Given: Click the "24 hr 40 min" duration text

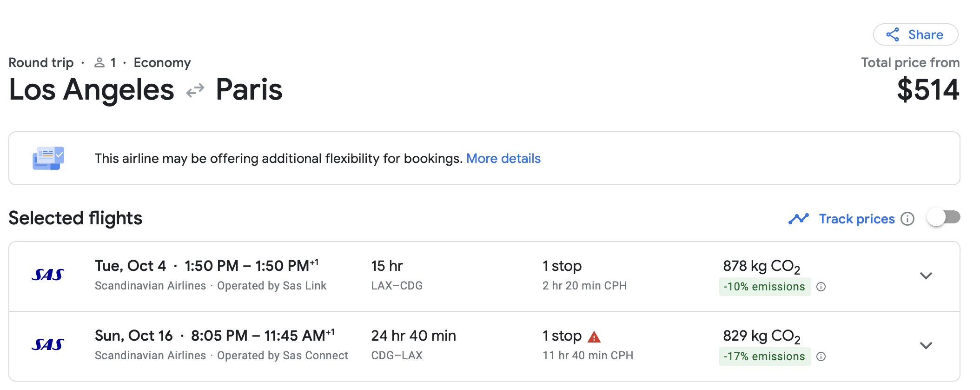Looking at the screenshot, I should click(414, 336).
